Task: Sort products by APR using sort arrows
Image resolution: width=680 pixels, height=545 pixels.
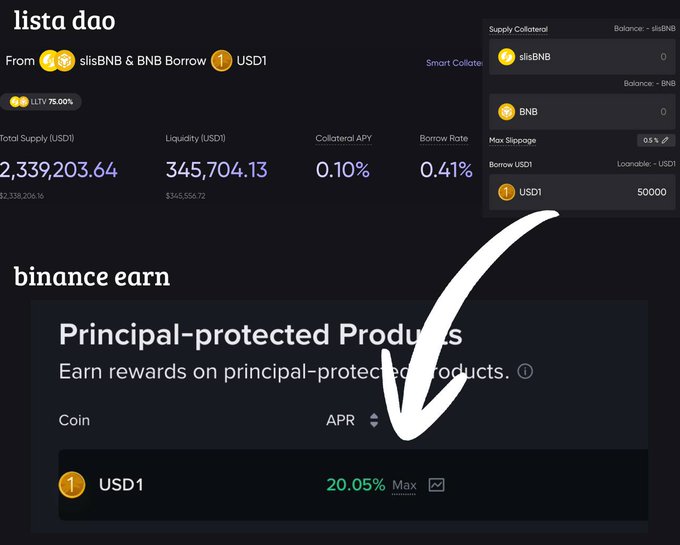Action: tap(374, 420)
